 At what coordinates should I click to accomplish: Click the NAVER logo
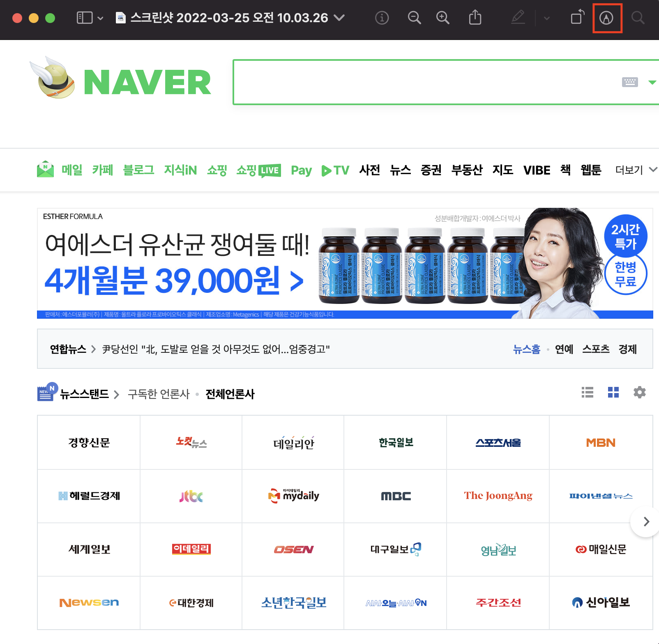tap(147, 82)
